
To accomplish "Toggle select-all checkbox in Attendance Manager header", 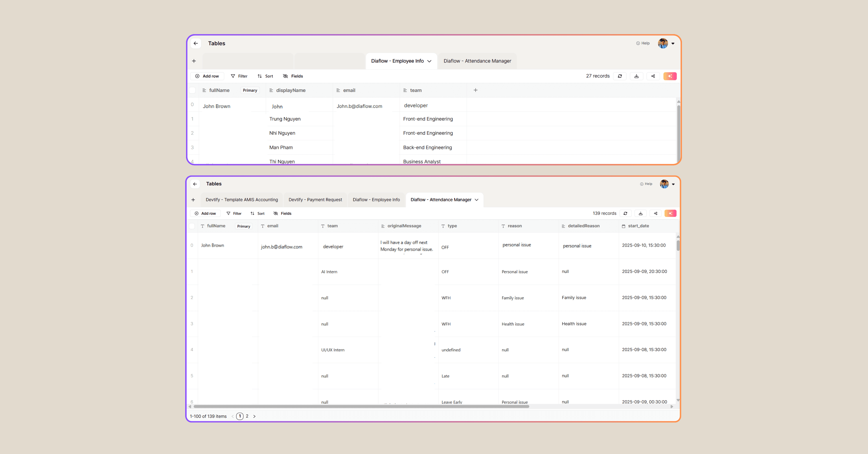I will tap(192, 226).
